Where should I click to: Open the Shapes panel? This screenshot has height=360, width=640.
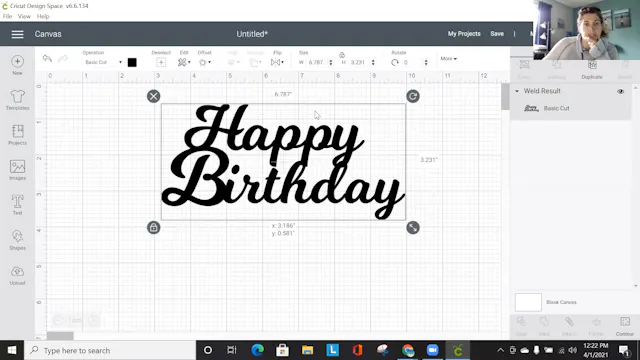click(17, 240)
